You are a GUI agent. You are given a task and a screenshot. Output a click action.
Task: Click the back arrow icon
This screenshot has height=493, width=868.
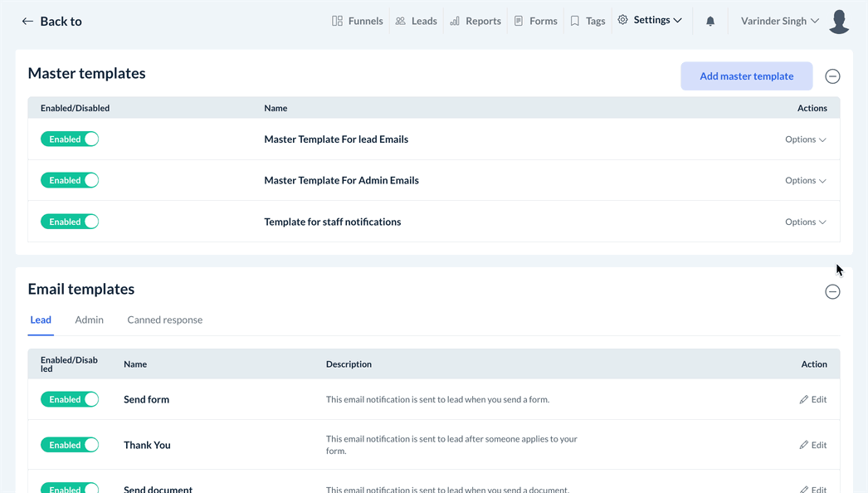27,22
